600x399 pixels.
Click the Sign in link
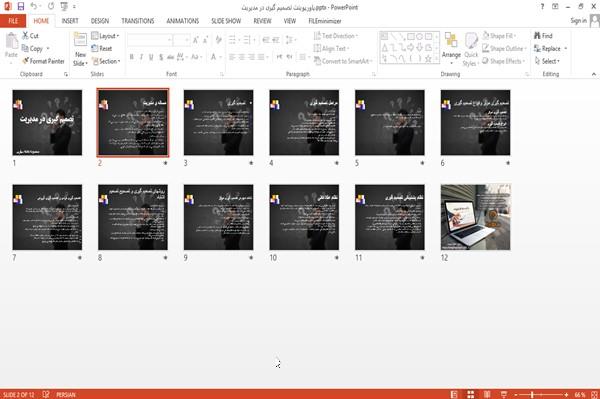[x=578, y=21]
